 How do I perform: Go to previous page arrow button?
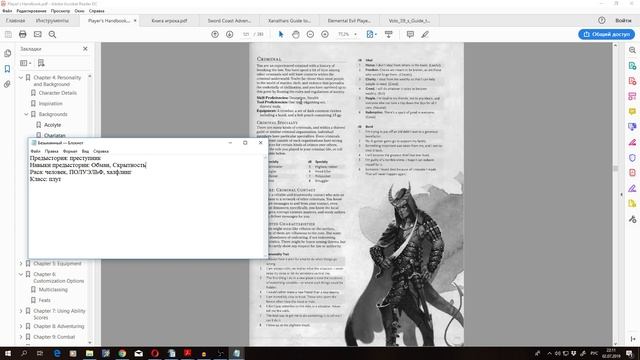(215, 34)
